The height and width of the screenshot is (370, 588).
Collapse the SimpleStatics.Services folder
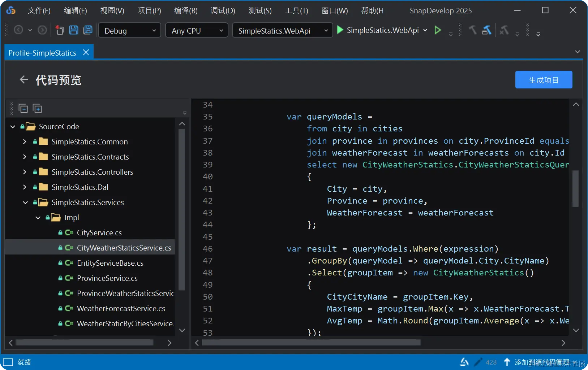[25, 203]
